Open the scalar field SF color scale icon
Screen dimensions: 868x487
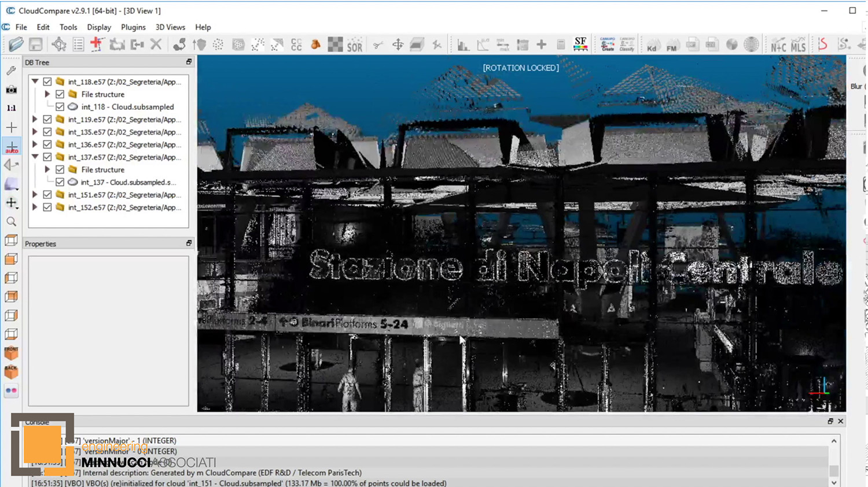point(580,45)
